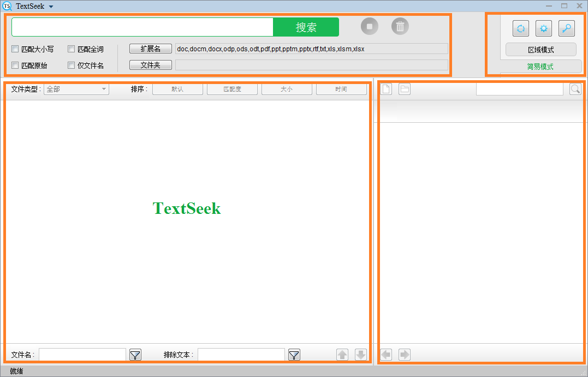Click the green 搜索 button
This screenshot has width=588, height=377.
[306, 27]
